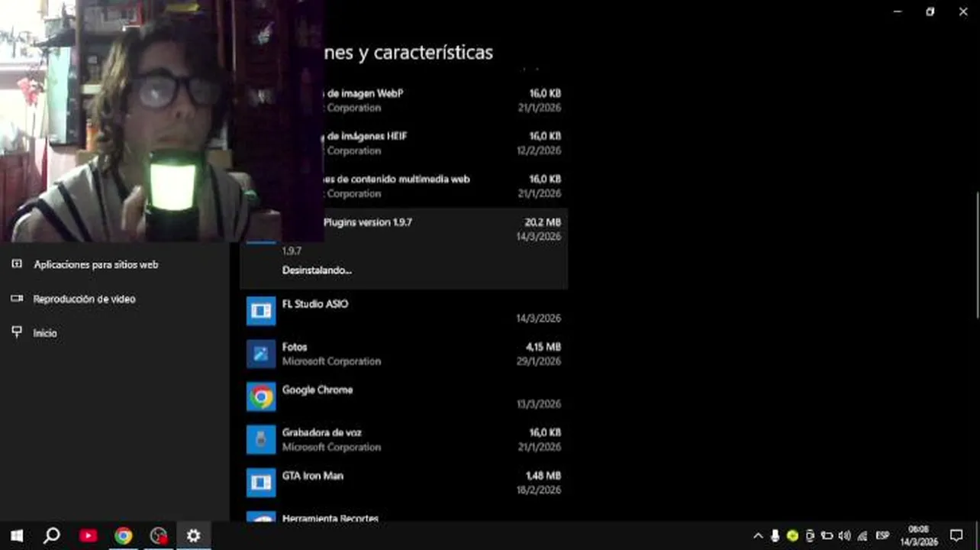Open taskbar Search
980x550 pixels.
(52, 535)
